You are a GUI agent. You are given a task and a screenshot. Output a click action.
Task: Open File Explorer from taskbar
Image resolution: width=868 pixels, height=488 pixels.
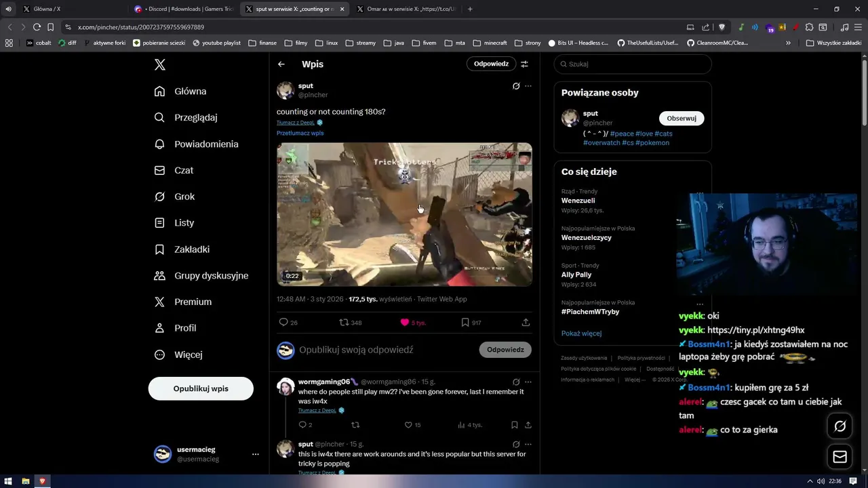26,481
